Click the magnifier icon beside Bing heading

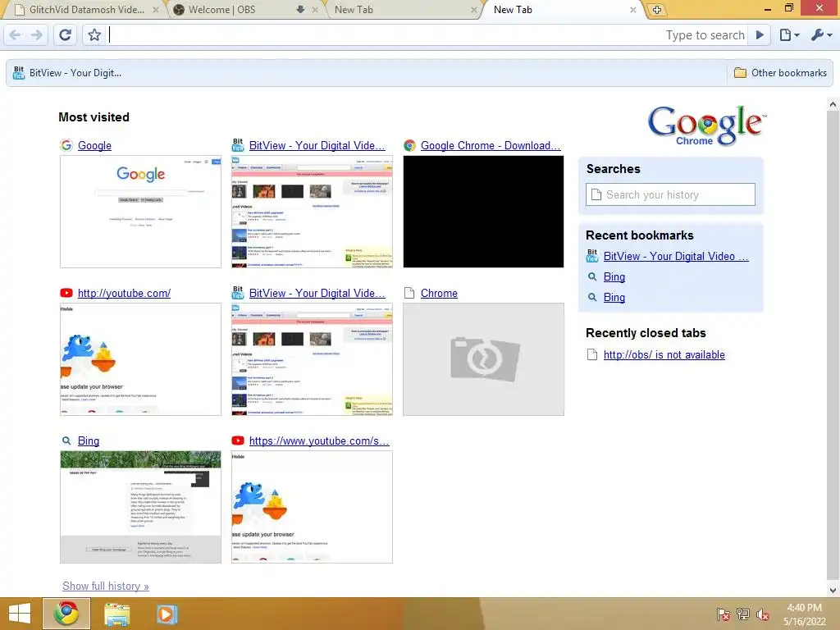click(x=66, y=441)
